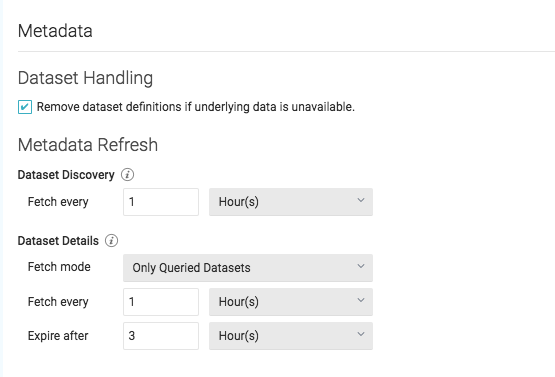Click Fetch every label under Dataset Discovery
Screen dimensions: 555x377
tap(58, 202)
